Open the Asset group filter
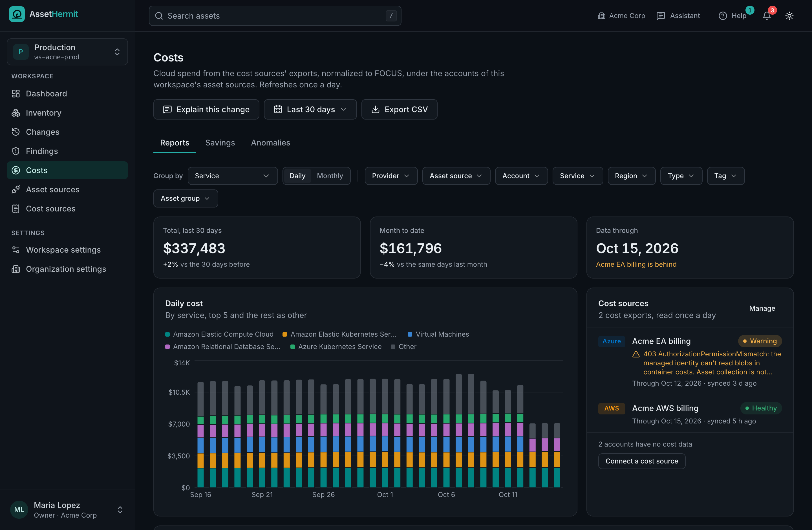The image size is (812, 530). (186, 198)
